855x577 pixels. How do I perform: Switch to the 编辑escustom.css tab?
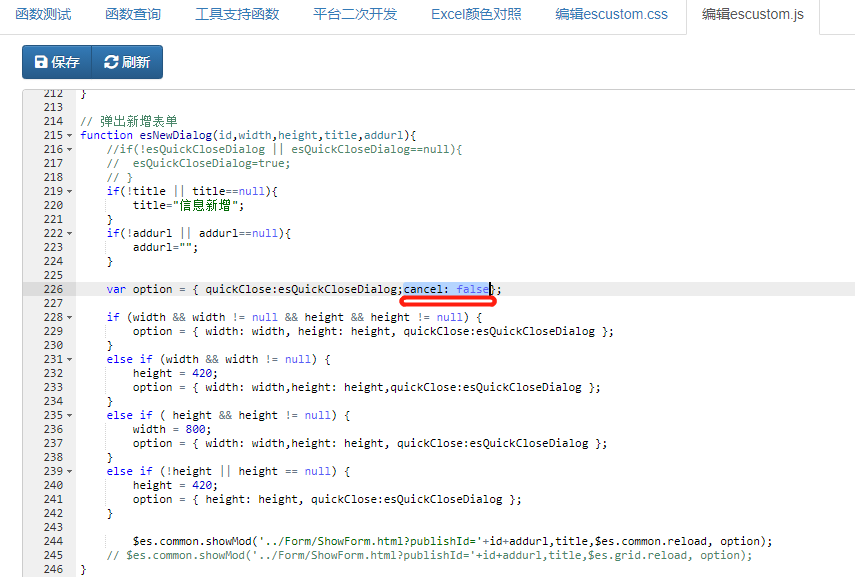click(x=611, y=14)
